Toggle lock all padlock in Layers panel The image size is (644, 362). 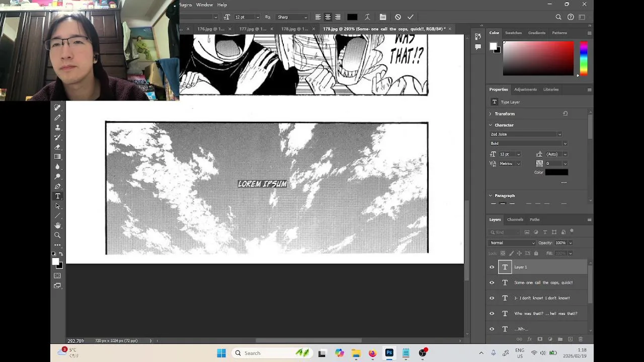pyautogui.click(x=536, y=253)
